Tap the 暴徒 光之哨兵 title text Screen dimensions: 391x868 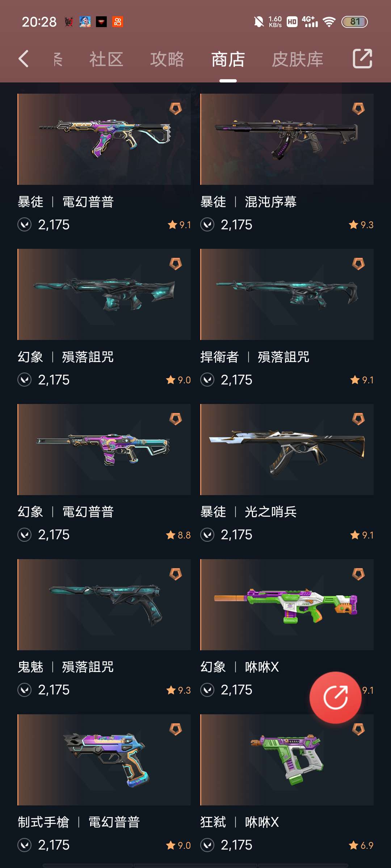[x=248, y=512]
